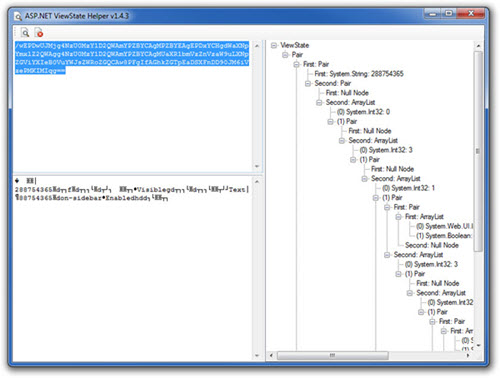Click the encoded text box's scroll down arrow
The height and width of the screenshot is (378, 500).
pyautogui.click(x=257, y=166)
